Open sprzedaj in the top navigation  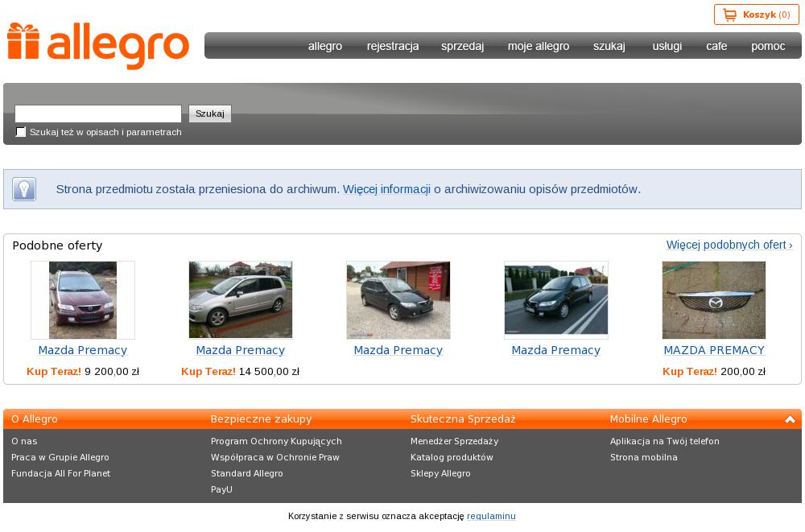pos(463,46)
